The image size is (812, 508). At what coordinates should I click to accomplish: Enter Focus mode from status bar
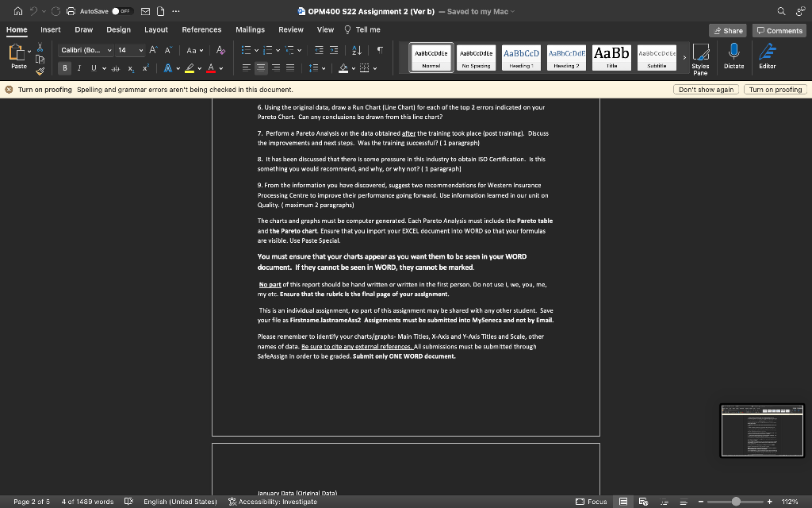point(591,502)
